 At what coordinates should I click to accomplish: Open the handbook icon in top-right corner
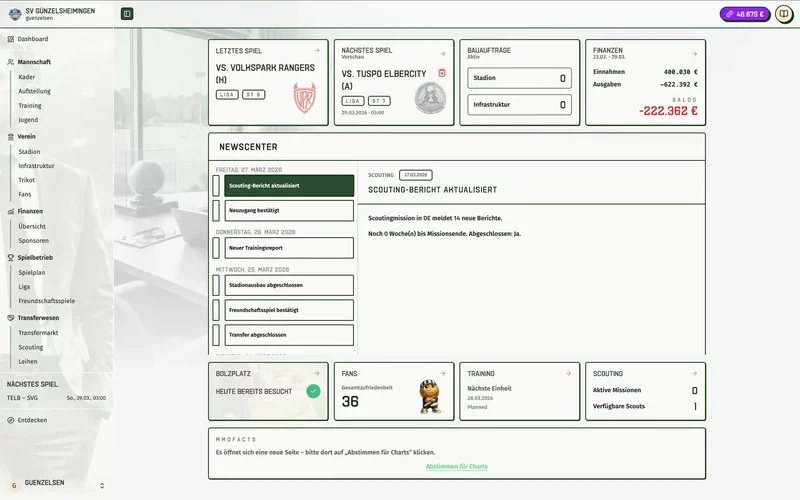click(x=784, y=14)
